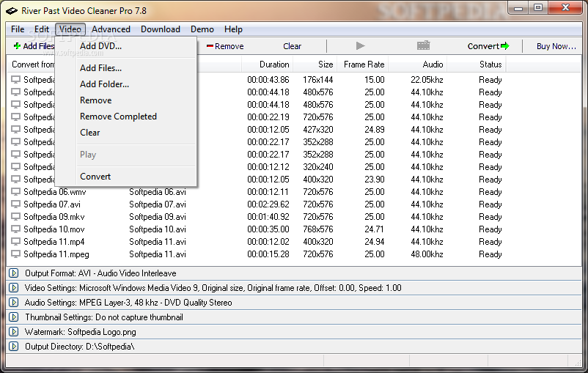Image resolution: width=588 pixels, height=373 pixels.
Task: Expand the Output Directory panel
Action: (x=14, y=347)
